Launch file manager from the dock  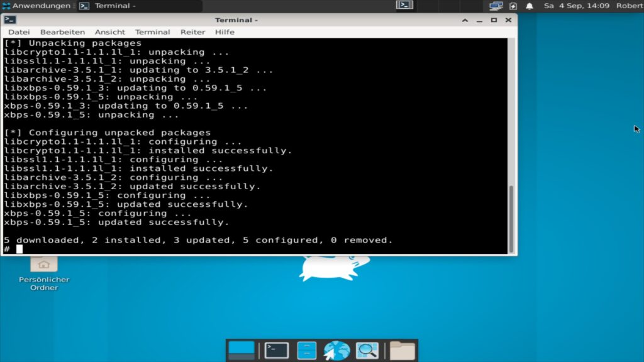306,351
